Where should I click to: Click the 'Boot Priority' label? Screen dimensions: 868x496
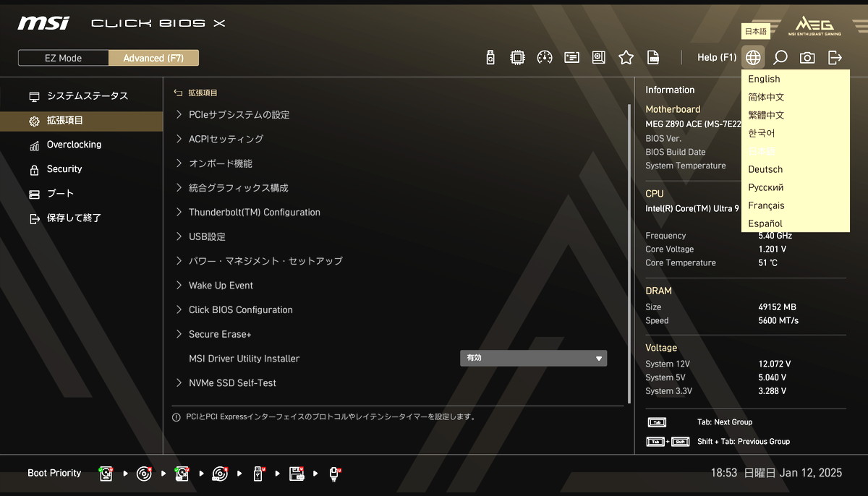point(54,474)
